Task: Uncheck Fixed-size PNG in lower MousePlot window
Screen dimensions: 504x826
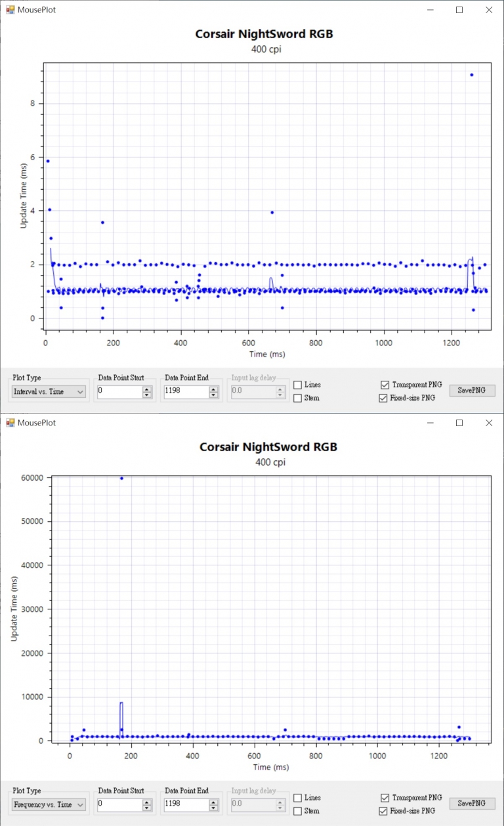Action: (384, 811)
